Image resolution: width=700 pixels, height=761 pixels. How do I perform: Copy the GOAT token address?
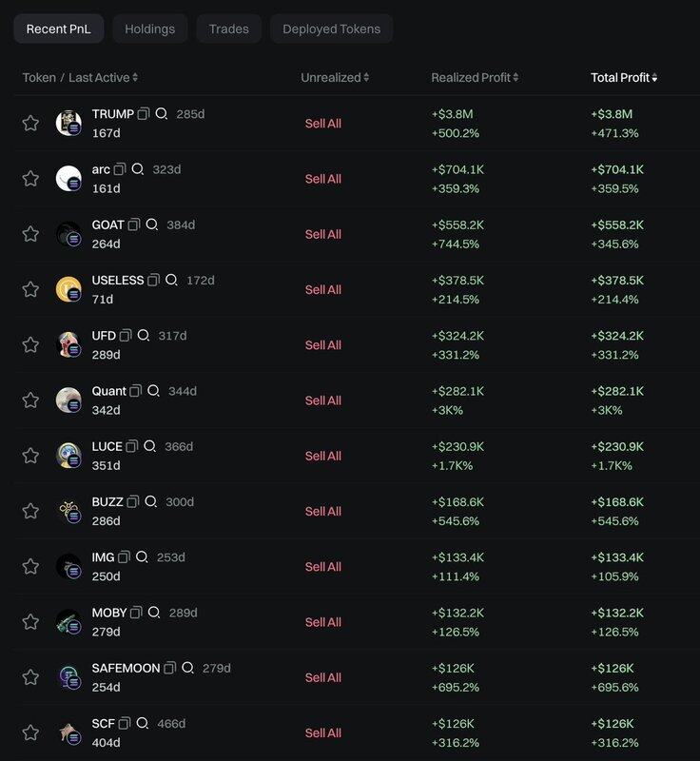click(134, 224)
